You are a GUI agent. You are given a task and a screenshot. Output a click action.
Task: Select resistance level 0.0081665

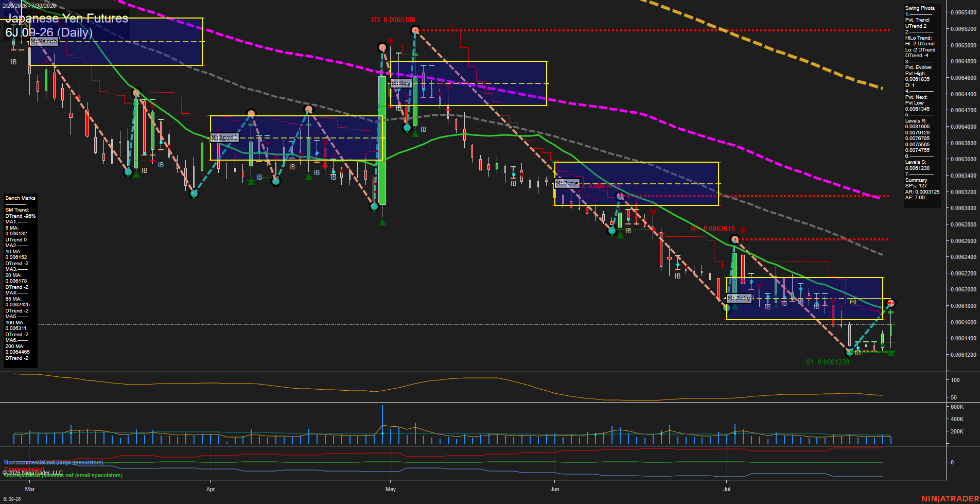tap(918, 127)
